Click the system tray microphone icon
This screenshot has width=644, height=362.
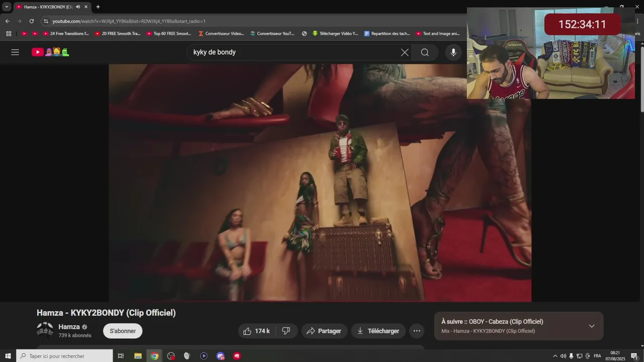coord(571,356)
